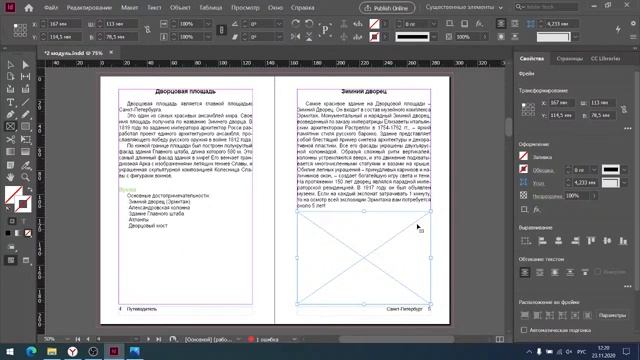The width and height of the screenshot is (640, 360).
Task: Select the Free Transform tool
Action: click(25, 140)
